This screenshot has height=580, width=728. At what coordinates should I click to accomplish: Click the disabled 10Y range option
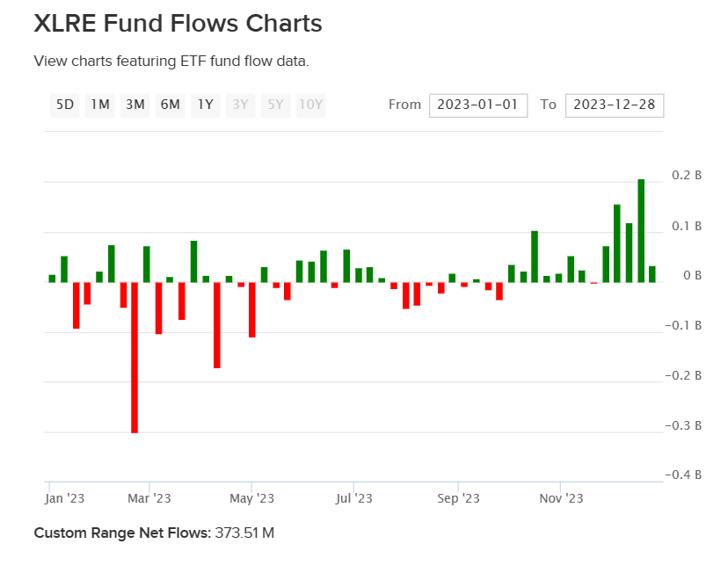pos(310,105)
